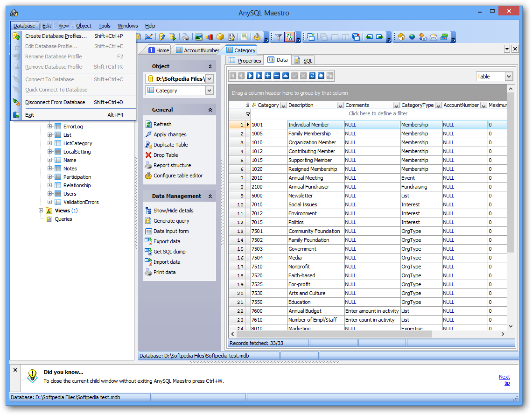Click the 'Annual Fundraiser' description cell
532x415 pixels.
click(x=316, y=187)
